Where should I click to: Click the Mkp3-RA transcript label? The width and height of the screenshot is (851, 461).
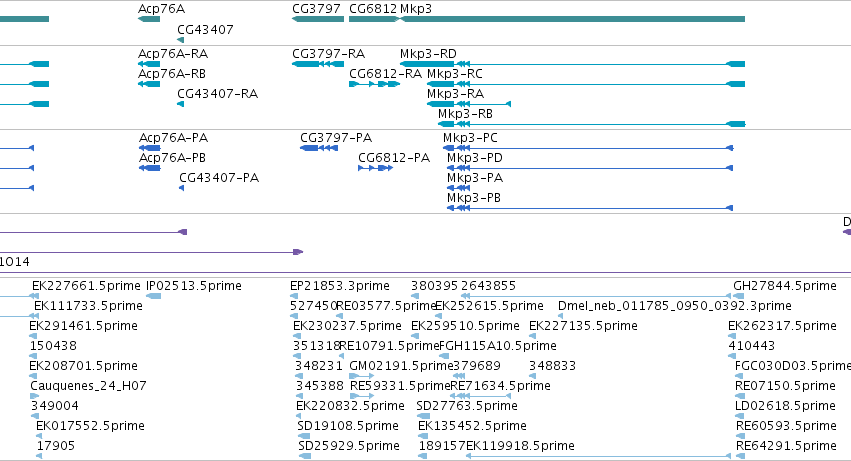(x=455, y=94)
